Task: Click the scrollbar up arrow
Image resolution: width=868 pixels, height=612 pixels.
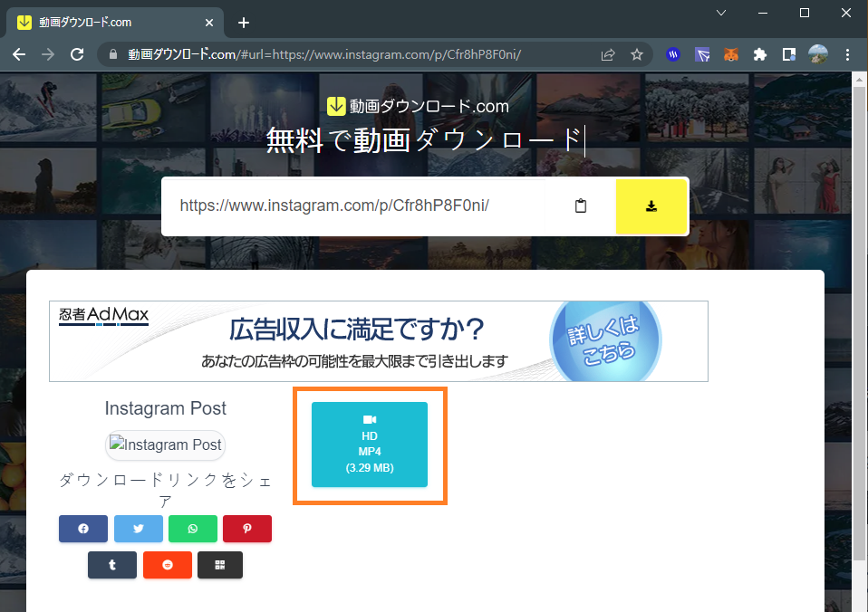Action: (x=859, y=80)
